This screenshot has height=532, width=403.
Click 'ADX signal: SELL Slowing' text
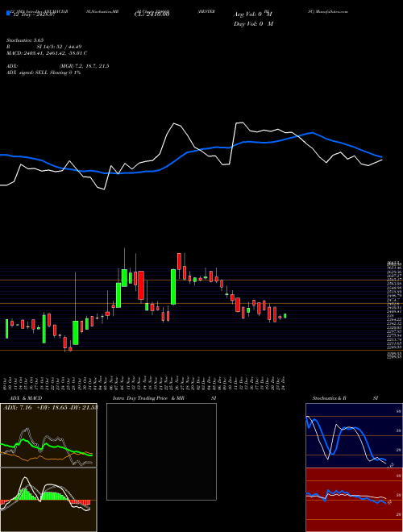44,73
